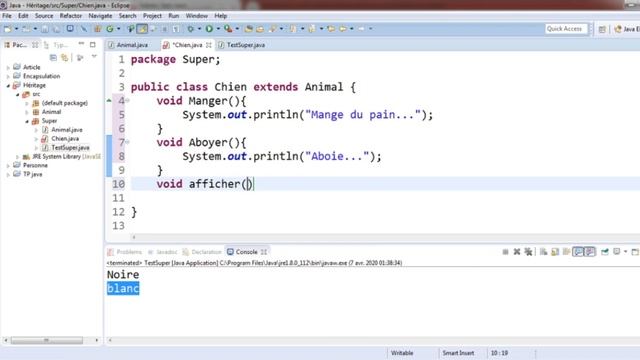Open the Navigate menu
The width and height of the screenshot is (640, 360).
tap(100, 16)
